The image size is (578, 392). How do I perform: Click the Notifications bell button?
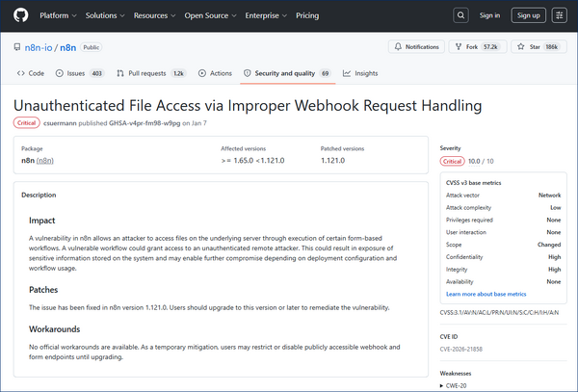pos(416,46)
